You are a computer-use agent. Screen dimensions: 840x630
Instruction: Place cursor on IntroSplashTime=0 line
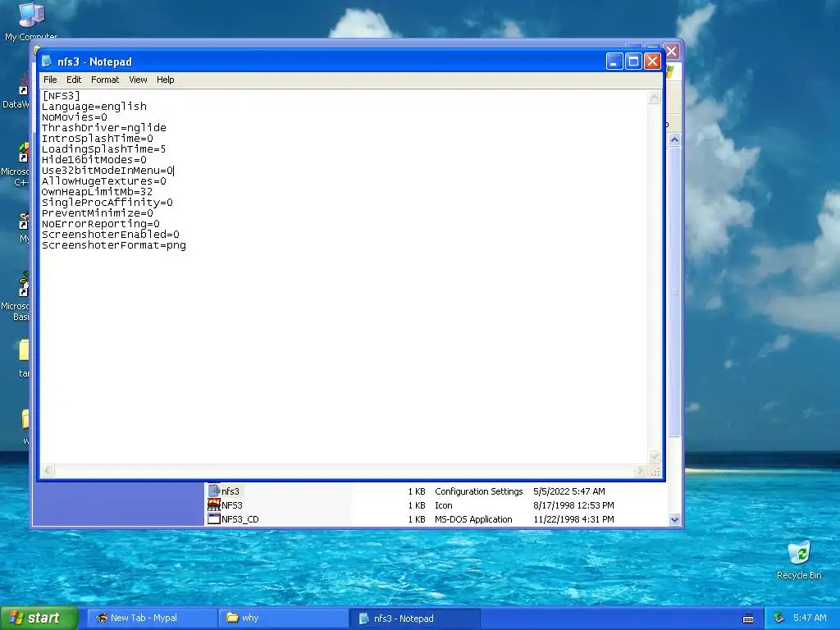pyautogui.click(x=98, y=138)
